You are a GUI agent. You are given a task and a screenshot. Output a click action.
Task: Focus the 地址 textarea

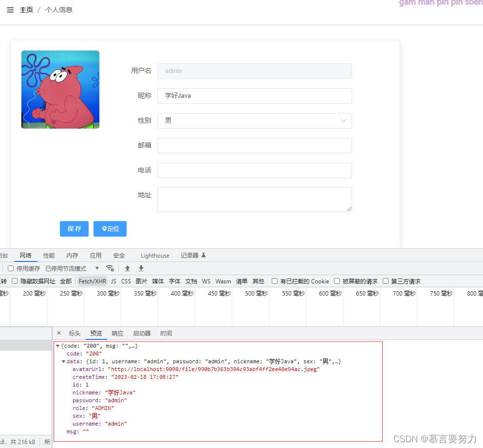(255, 199)
